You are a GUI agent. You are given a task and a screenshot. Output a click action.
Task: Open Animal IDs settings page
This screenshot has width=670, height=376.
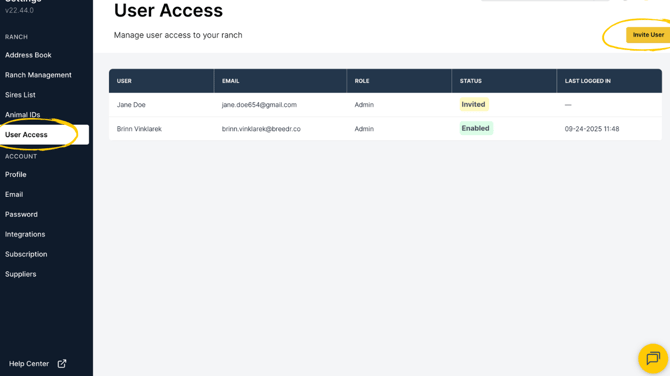[x=22, y=115]
